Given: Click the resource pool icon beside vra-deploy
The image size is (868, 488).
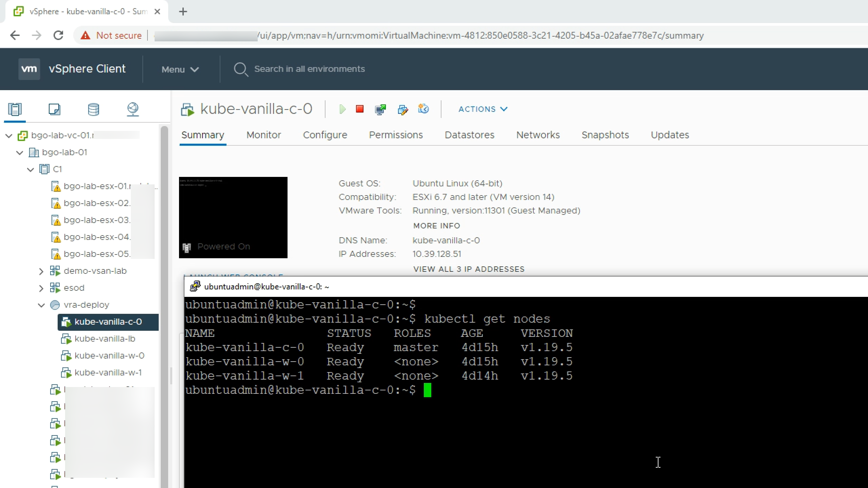Looking at the screenshot, I should pyautogui.click(x=55, y=305).
